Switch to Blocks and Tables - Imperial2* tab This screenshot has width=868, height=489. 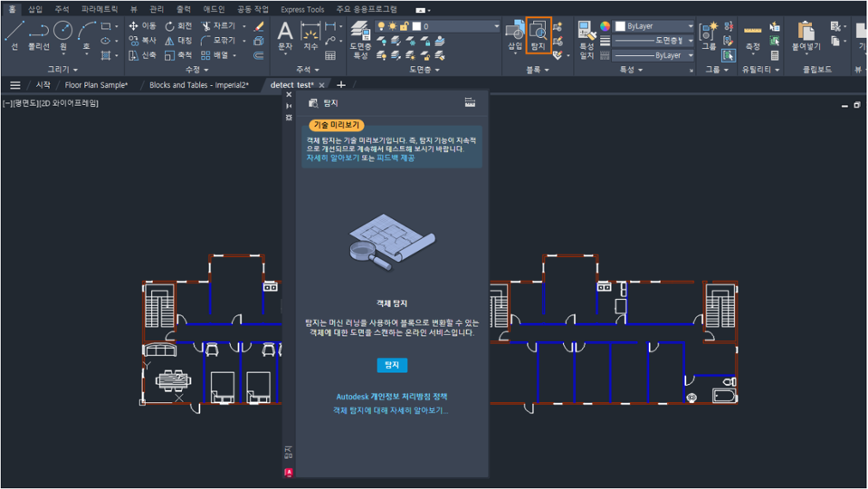pyautogui.click(x=199, y=85)
